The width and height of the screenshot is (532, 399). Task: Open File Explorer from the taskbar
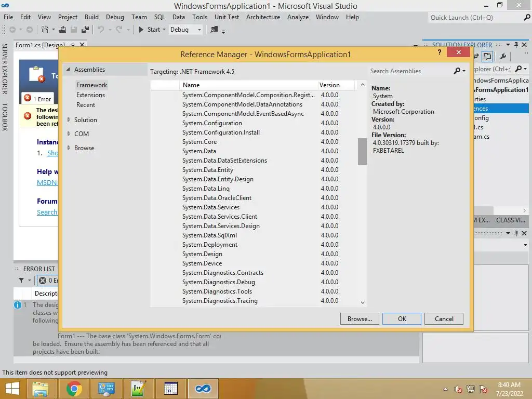(41, 389)
